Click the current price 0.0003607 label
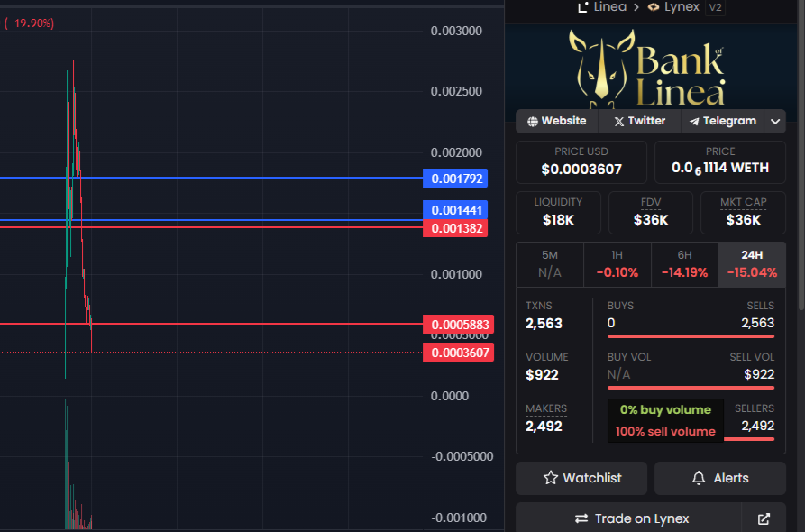This screenshot has height=532, width=805. [x=458, y=353]
